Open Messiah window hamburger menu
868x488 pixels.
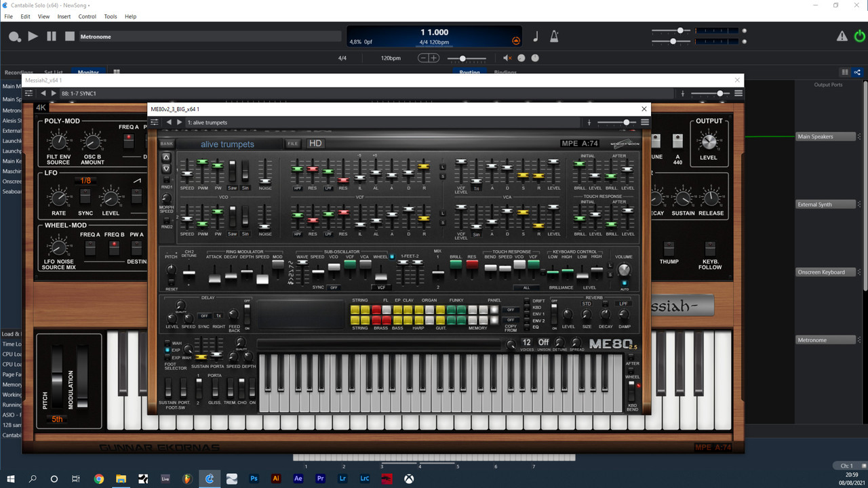[738, 94]
